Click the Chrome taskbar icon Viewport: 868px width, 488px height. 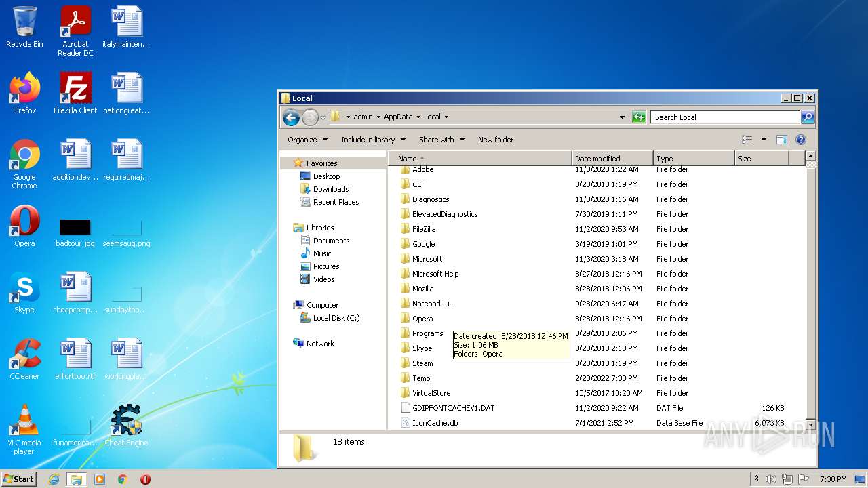123,479
